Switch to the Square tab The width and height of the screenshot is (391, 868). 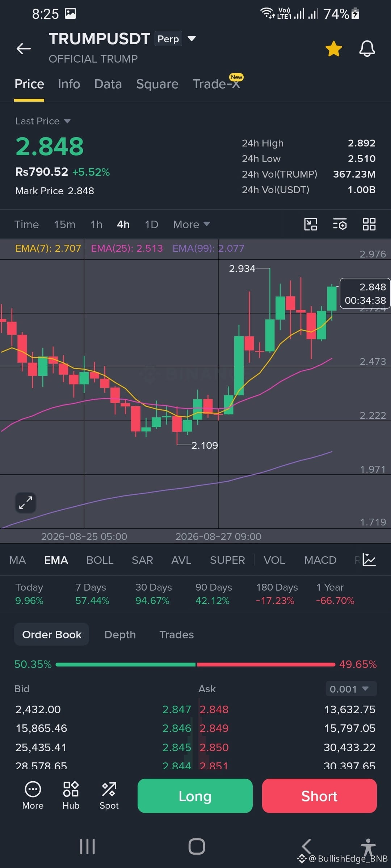tap(157, 84)
